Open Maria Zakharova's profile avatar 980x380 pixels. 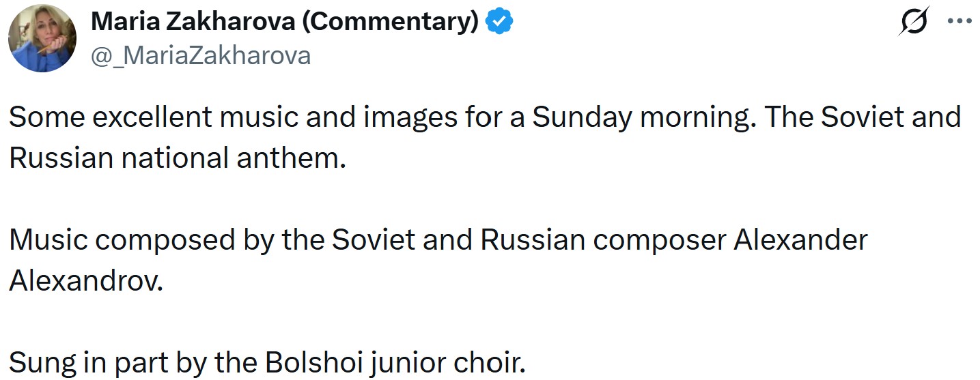pyautogui.click(x=42, y=38)
